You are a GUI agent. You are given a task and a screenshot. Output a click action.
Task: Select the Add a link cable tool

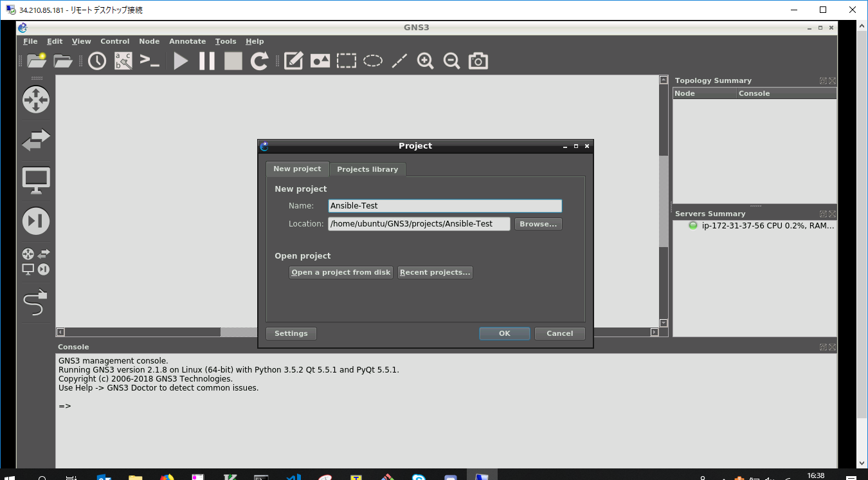36,302
